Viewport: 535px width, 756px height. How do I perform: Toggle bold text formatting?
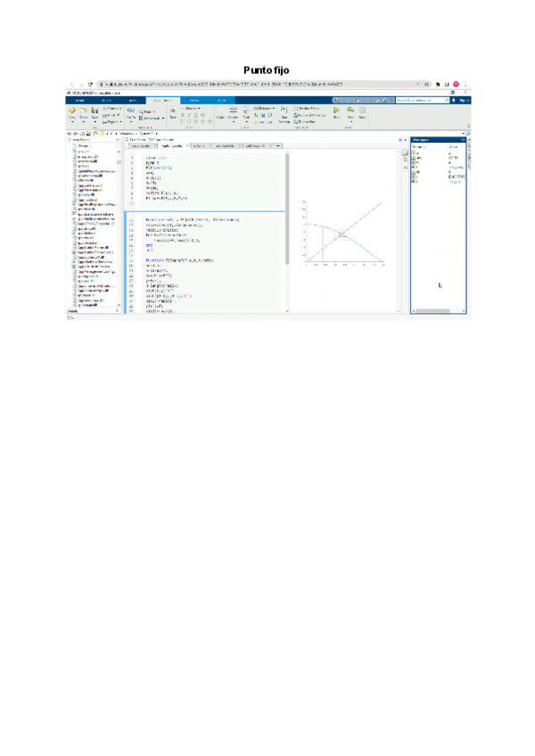pos(183,114)
